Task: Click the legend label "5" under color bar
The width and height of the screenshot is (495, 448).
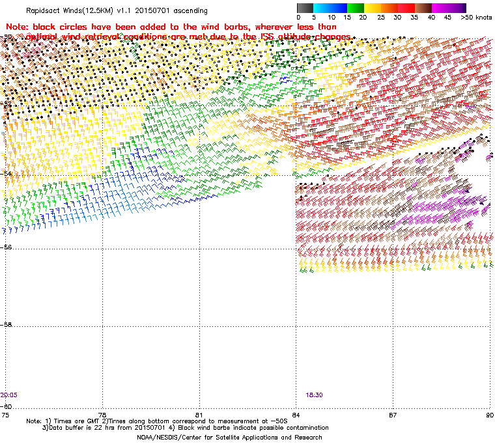Action: point(314,18)
